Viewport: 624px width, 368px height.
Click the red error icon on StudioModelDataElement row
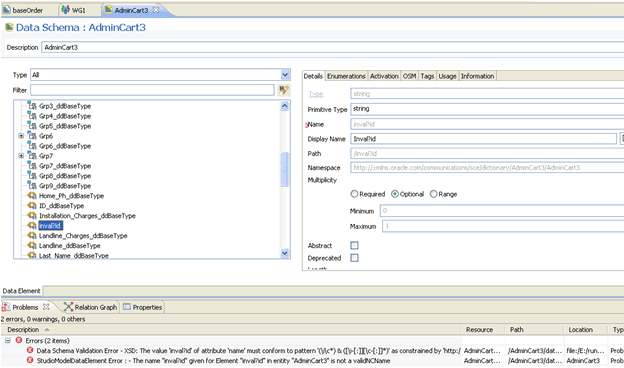pyautogui.click(x=30, y=360)
